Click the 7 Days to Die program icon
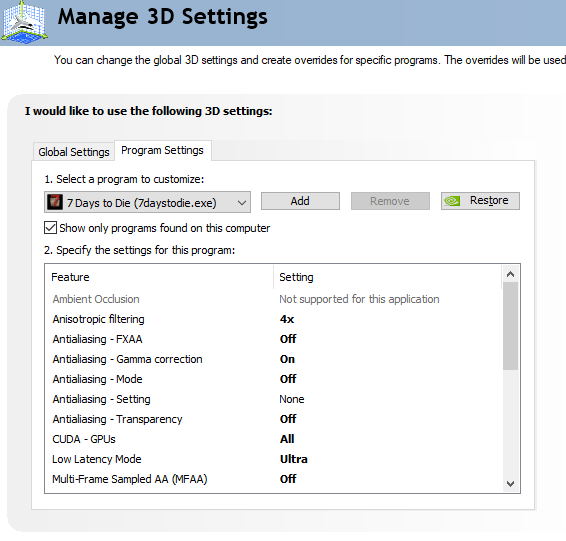 [55, 202]
